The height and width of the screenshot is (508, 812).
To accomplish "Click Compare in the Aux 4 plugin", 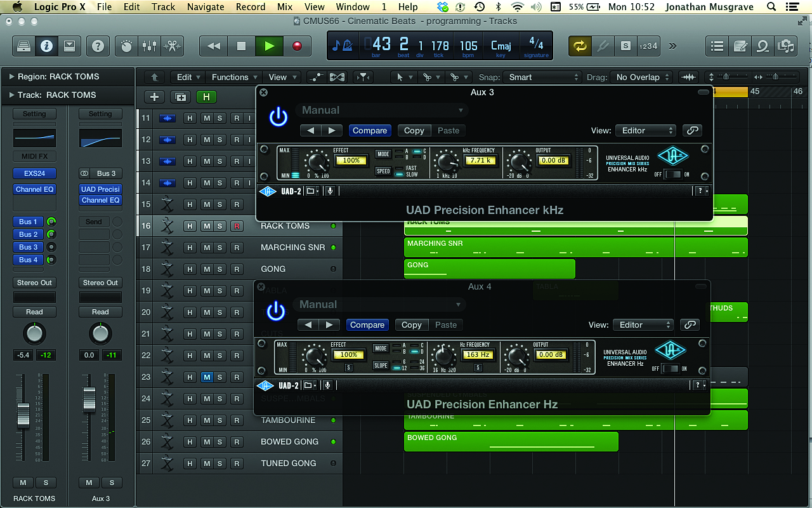I will point(367,324).
